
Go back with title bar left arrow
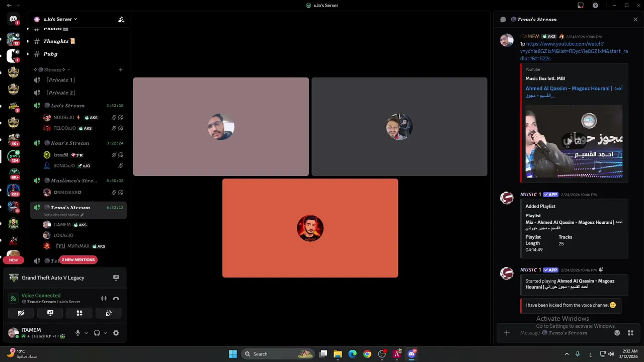coord(9,6)
